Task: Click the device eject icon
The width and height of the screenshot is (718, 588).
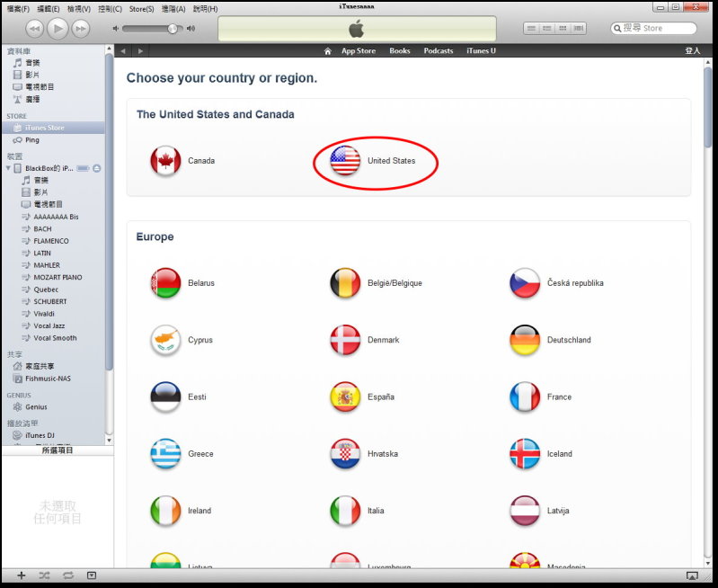Action: [97, 168]
